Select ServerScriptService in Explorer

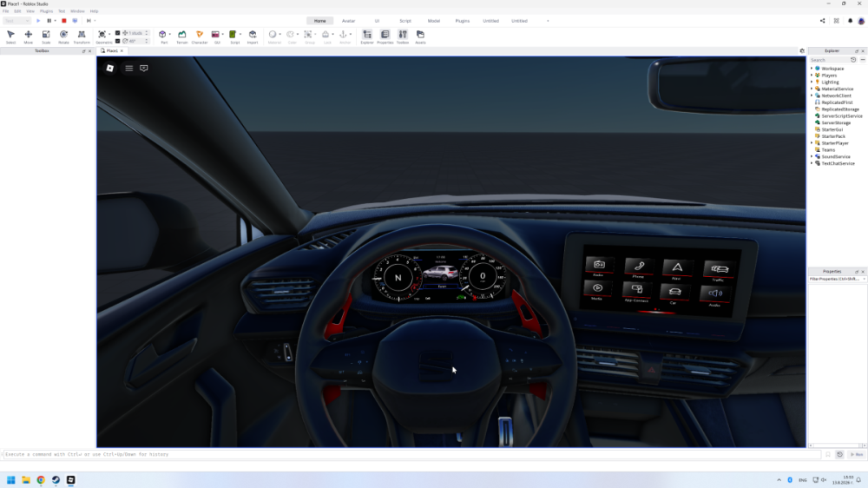coord(841,115)
